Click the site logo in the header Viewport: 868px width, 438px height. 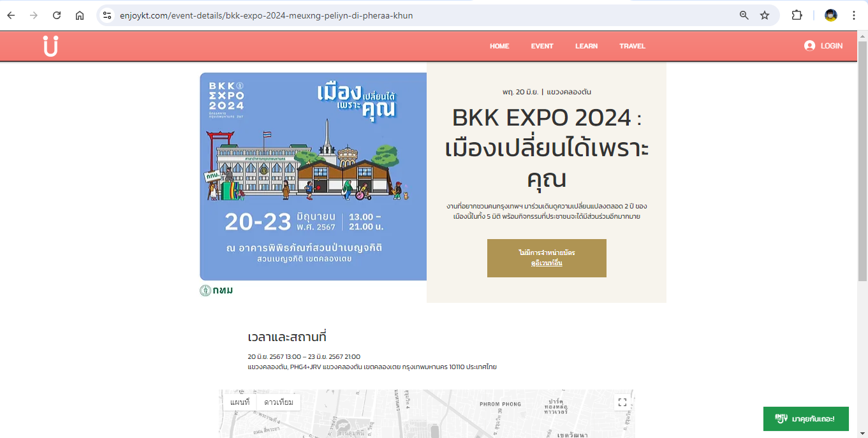(50, 46)
